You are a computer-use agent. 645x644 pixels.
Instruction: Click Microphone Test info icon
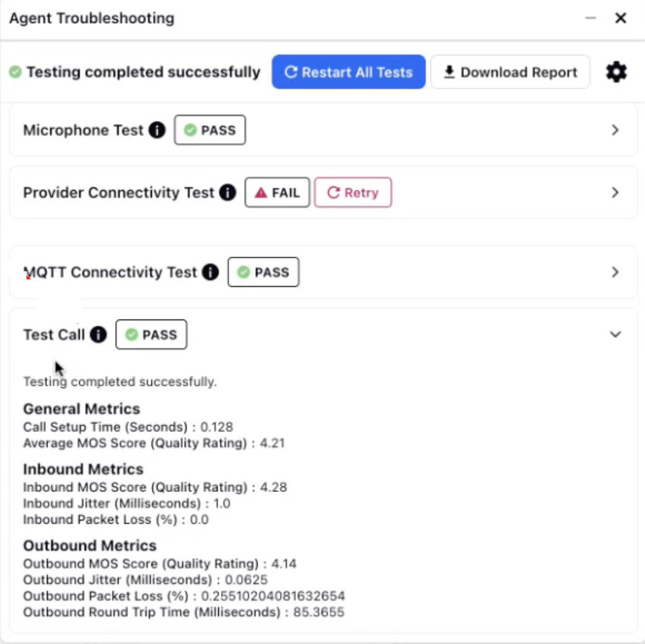(x=157, y=130)
